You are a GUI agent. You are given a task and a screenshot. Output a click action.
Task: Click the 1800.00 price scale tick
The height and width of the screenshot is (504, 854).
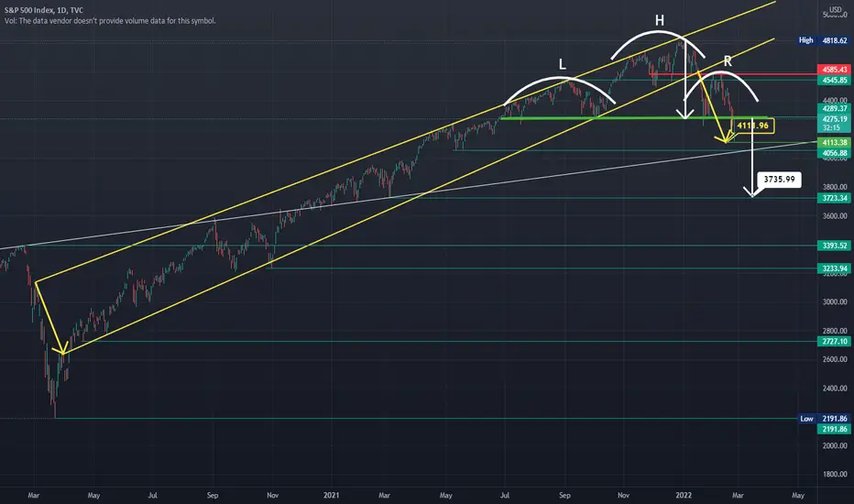click(x=835, y=474)
